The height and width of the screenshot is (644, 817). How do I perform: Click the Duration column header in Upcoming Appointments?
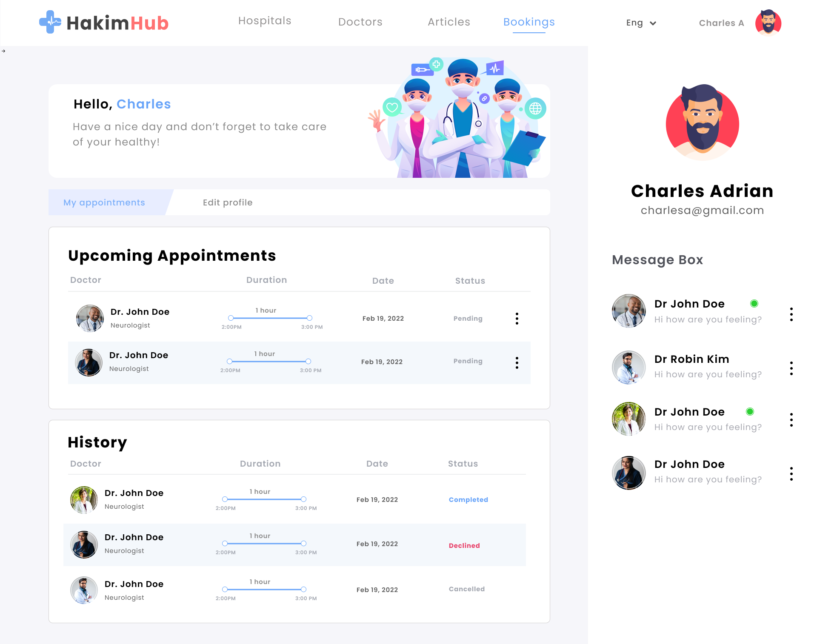click(266, 280)
